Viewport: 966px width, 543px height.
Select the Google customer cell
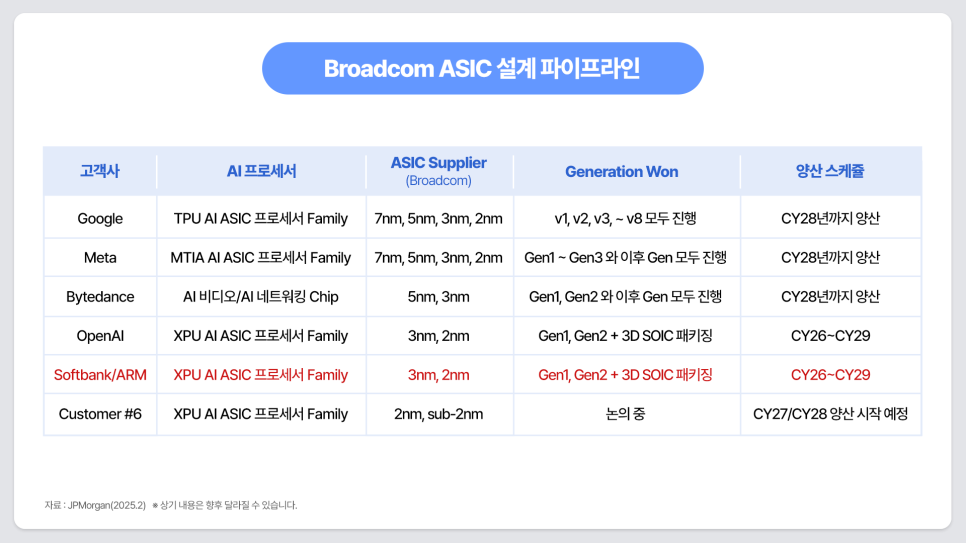tap(100, 218)
